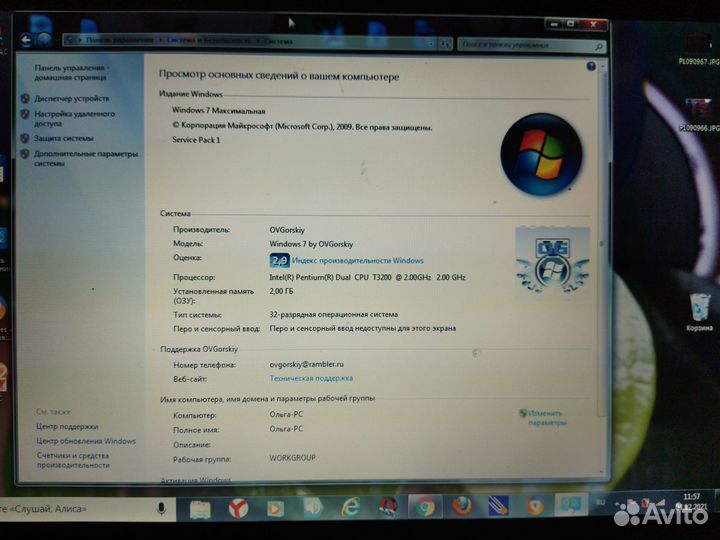This screenshot has width=720, height=540.
Task: Open the blue comet taskbar icon
Action: click(498, 506)
